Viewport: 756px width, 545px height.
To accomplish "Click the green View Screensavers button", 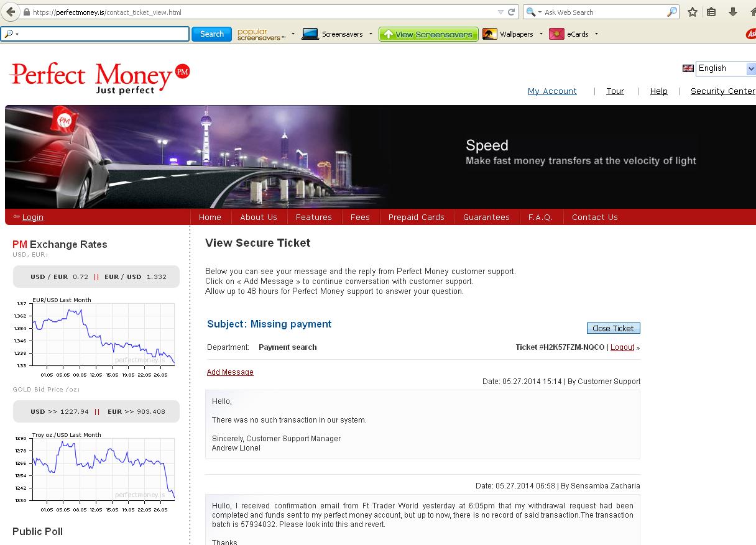I will (x=428, y=34).
